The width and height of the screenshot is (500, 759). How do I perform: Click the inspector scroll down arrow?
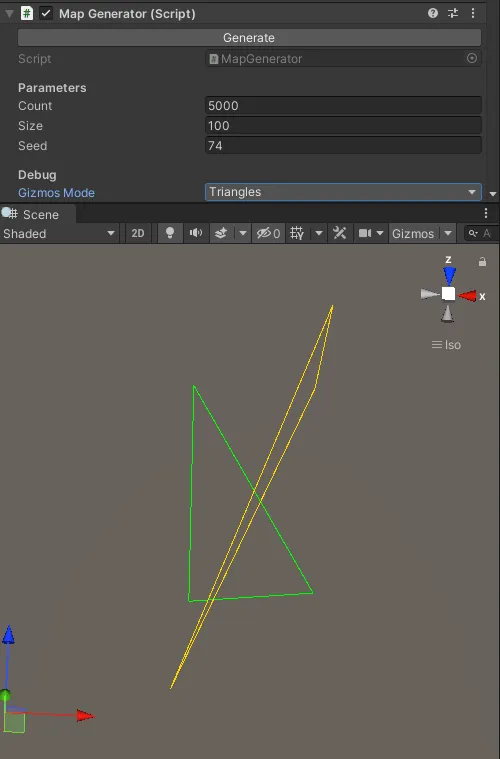[x=493, y=194]
